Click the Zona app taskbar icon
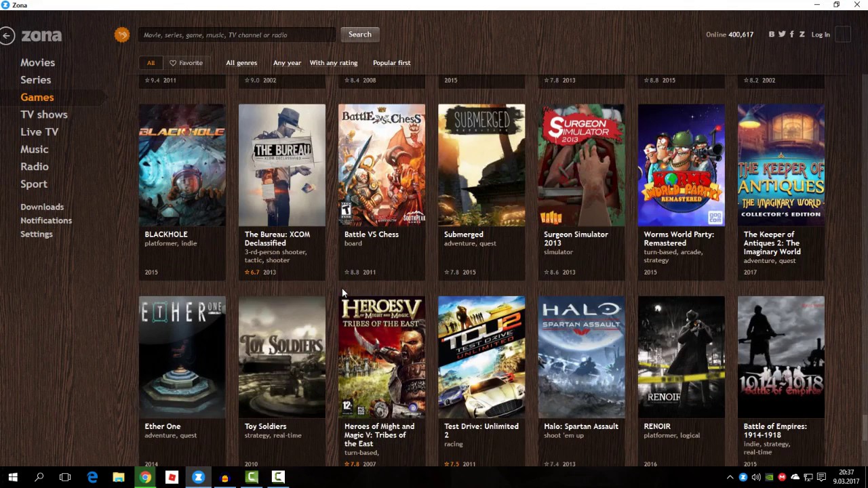Viewport: 868px width, 488px height. [x=198, y=477]
